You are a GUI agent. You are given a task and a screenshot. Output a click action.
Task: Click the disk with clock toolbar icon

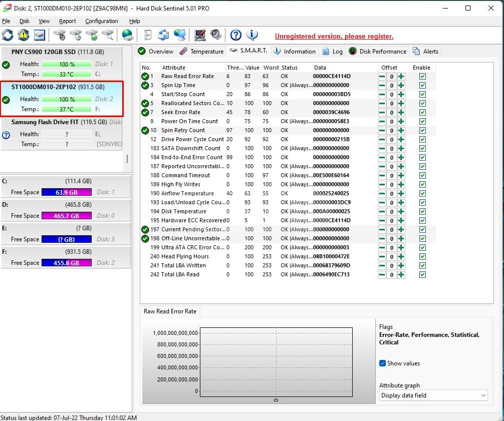pos(76,35)
